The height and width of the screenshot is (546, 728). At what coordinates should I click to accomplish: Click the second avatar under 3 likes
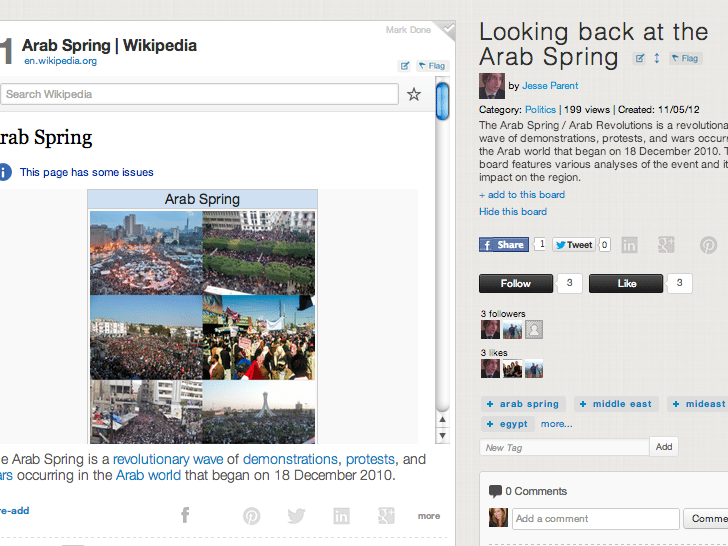[512, 369]
